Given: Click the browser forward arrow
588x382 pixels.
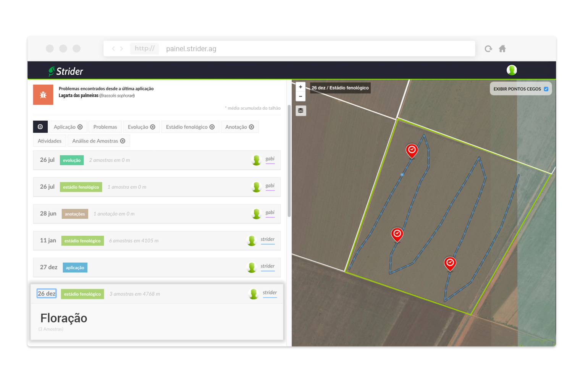Looking at the screenshot, I should click(122, 49).
